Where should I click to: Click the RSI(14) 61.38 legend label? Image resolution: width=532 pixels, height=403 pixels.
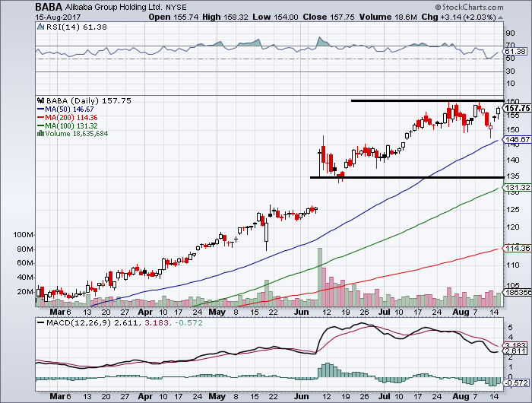tap(76, 27)
